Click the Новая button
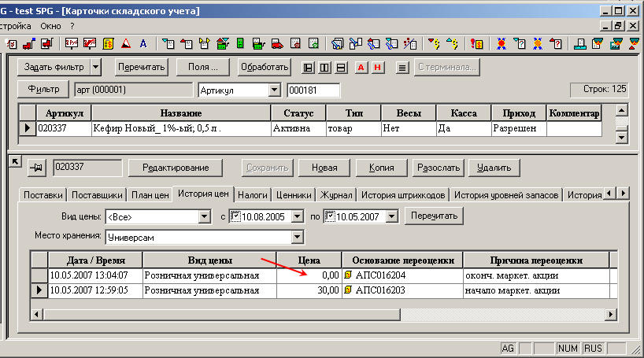 (x=324, y=168)
